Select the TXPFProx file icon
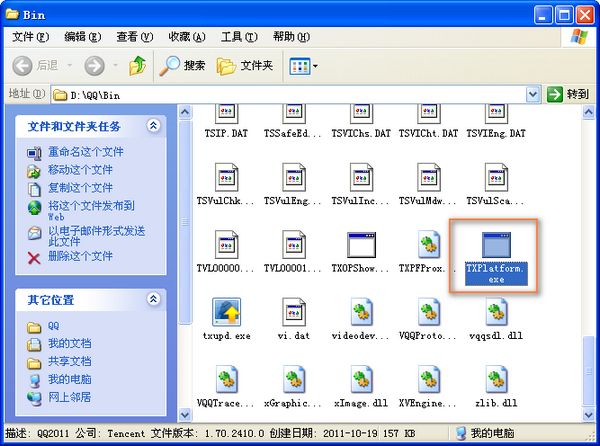 429,244
